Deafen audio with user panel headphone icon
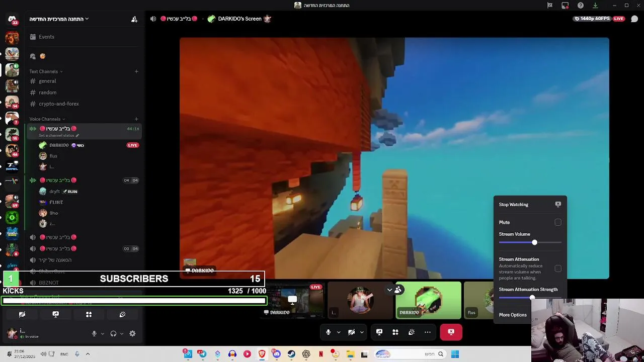This screenshot has width=644, height=362. [x=113, y=333]
